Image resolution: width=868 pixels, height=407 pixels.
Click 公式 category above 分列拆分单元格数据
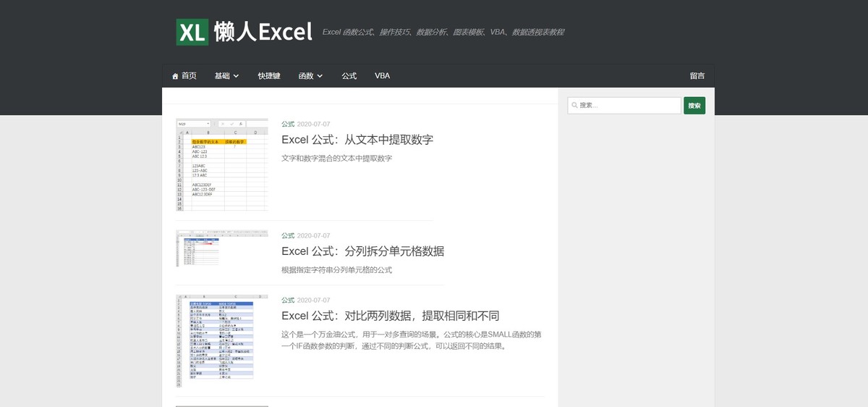pyautogui.click(x=288, y=235)
